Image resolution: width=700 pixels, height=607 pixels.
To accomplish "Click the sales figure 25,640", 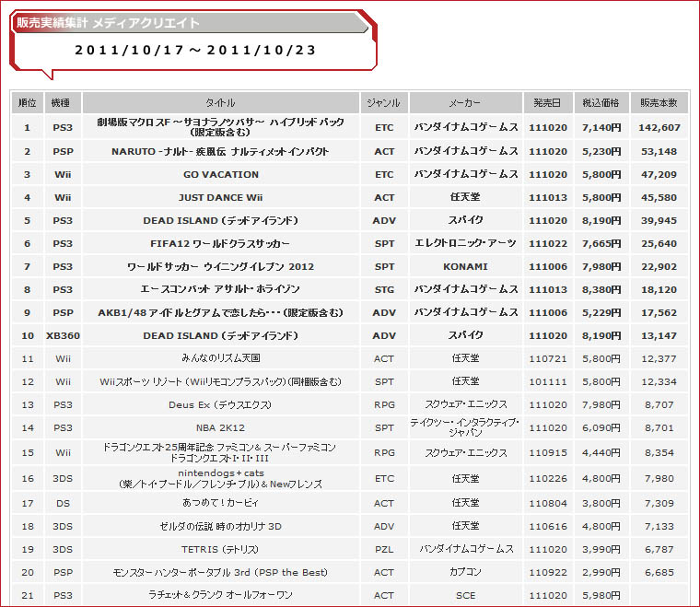I will click(659, 244).
